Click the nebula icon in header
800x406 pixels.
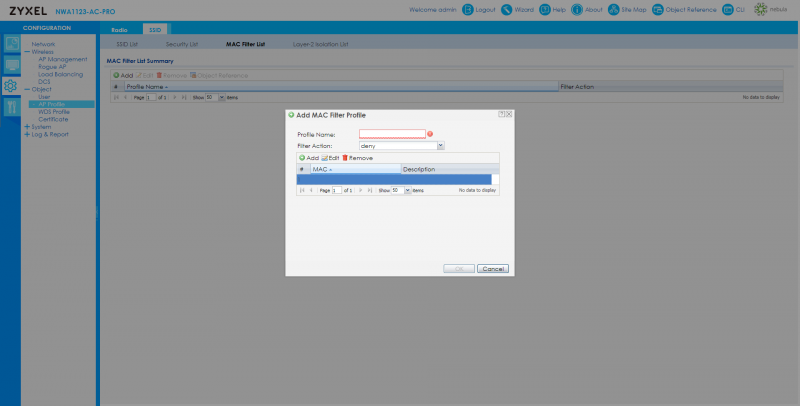point(760,10)
